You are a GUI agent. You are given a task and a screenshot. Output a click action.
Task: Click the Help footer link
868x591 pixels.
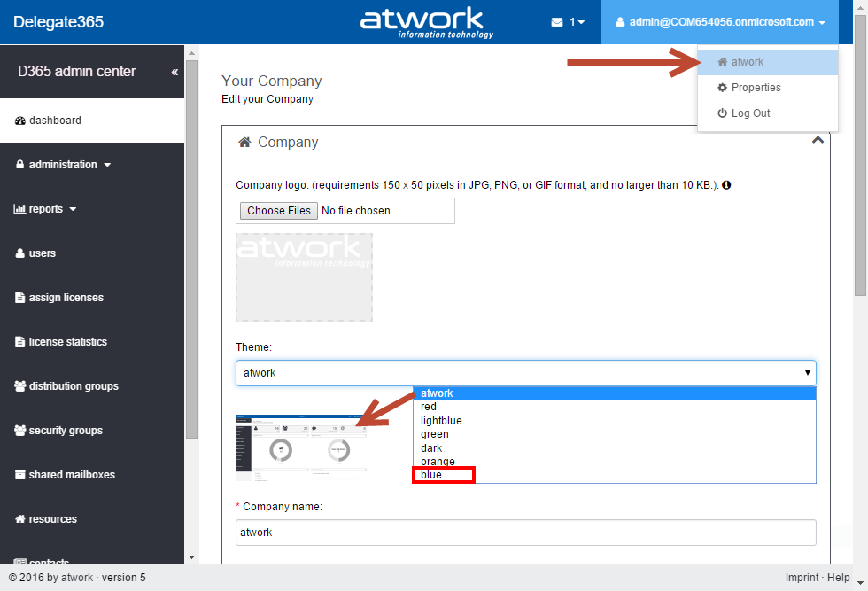click(838, 577)
